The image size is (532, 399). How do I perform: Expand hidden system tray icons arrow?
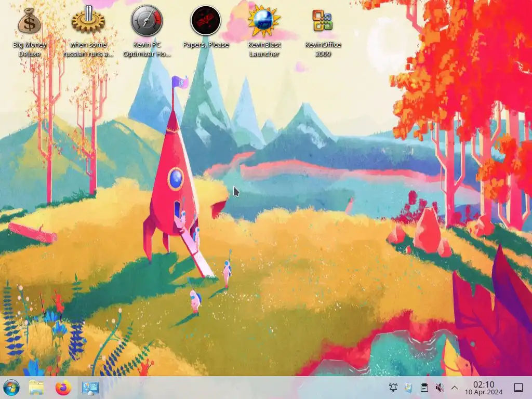point(455,388)
